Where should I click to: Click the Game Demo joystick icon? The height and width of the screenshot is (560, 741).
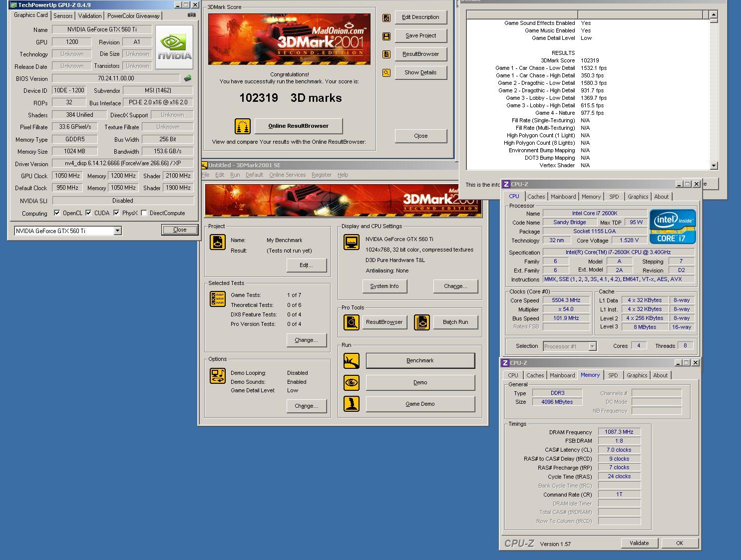352,404
